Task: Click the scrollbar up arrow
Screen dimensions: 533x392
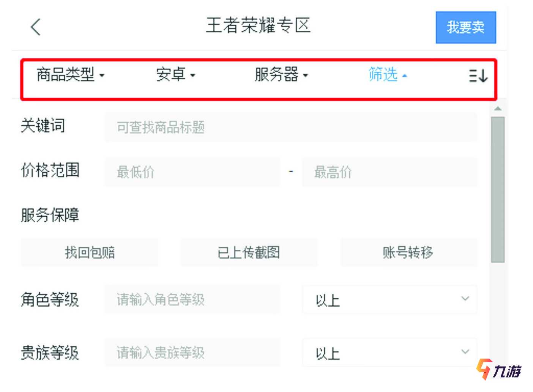Action: 498,109
